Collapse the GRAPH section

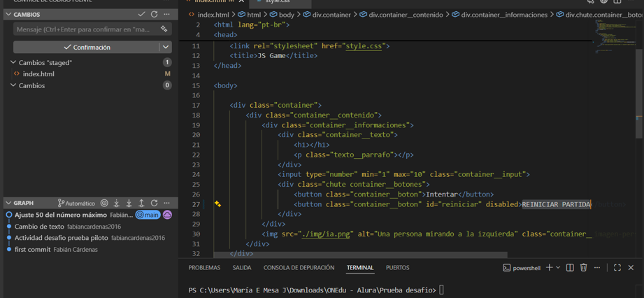pyautogui.click(x=8, y=203)
